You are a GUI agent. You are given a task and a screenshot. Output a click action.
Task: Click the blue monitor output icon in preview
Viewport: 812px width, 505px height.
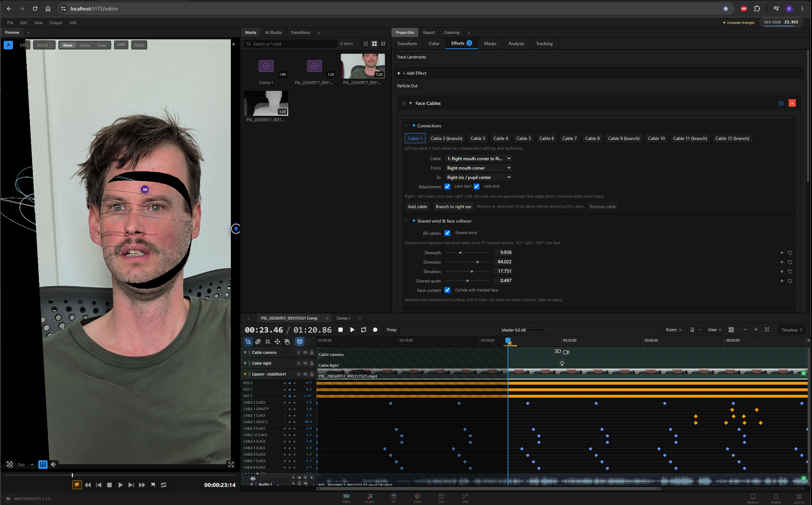tap(43, 465)
